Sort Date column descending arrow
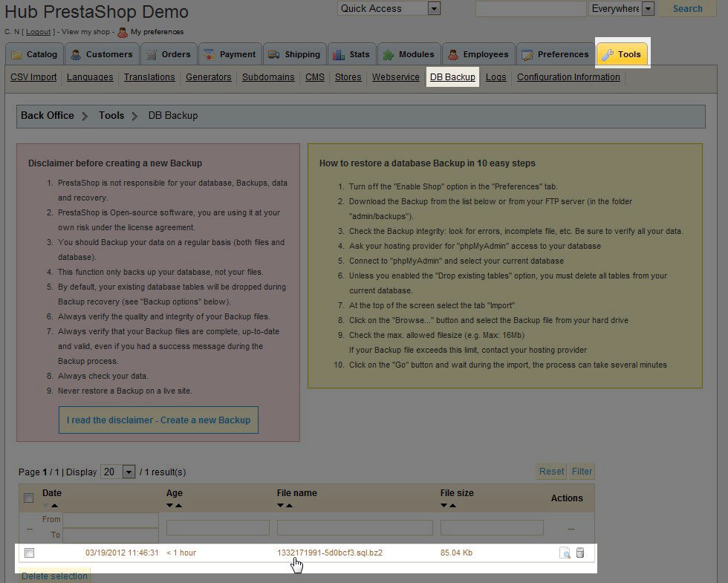Screen dimensions: 728x583 tap(46, 506)
